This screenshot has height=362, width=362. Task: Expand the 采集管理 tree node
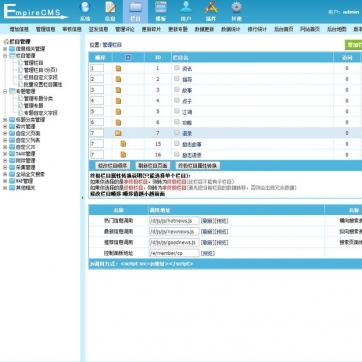tap(5, 167)
